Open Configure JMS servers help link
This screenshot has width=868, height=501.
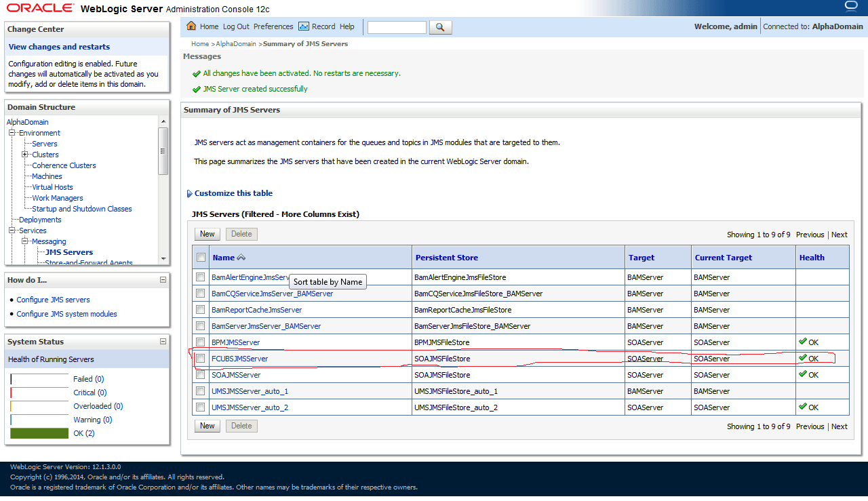pos(53,300)
